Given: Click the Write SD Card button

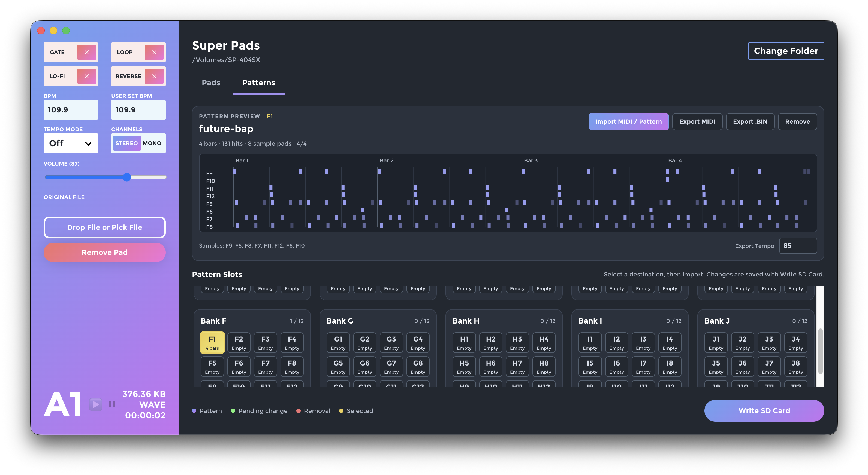Looking at the screenshot, I should pyautogui.click(x=764, y=410).
